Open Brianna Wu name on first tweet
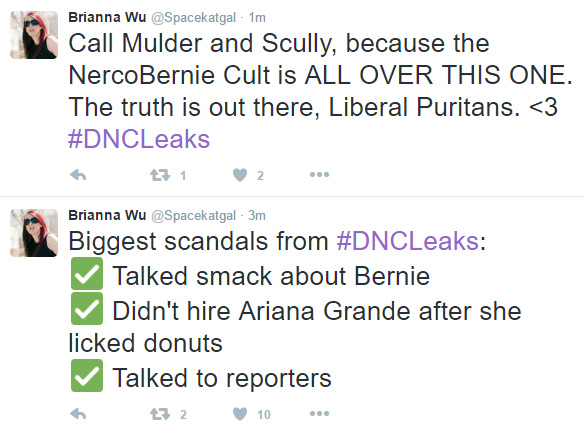The width and height of the screenshot is (583, 434). [x=107, y=17]
